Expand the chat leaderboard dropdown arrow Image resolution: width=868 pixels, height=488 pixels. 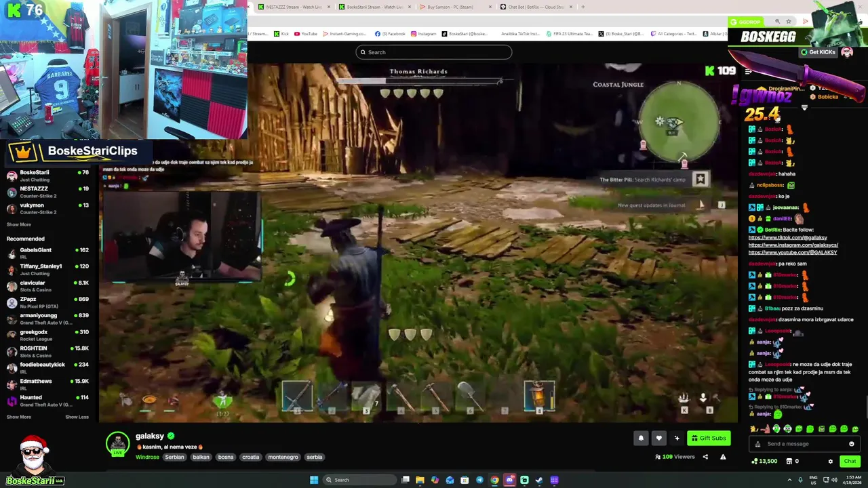(x=804, y=108)
